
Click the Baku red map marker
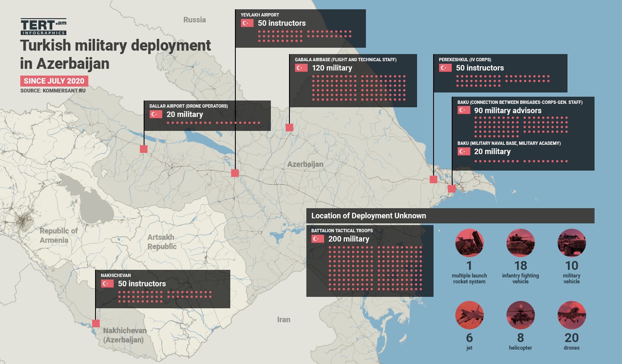tap(452, 189)
